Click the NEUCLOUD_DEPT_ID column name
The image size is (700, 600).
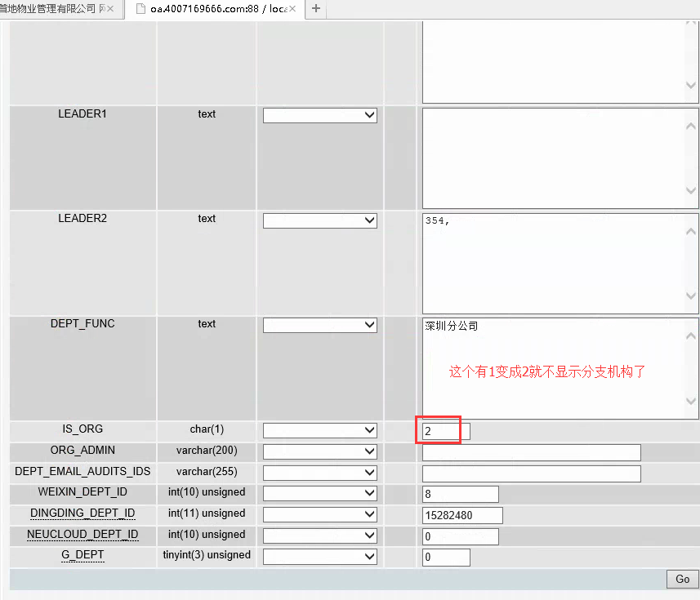coord(82,534)
